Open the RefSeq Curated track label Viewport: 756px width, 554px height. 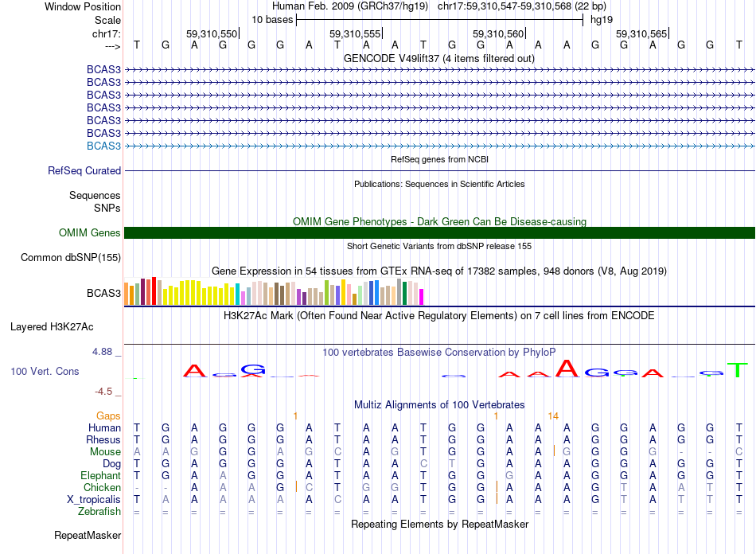point(84,170)
